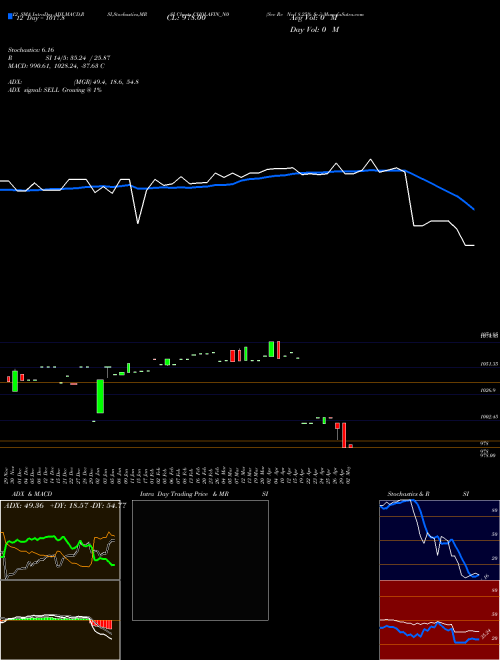Click the tall green candlestick near 02 Jan

click(100, 396)
